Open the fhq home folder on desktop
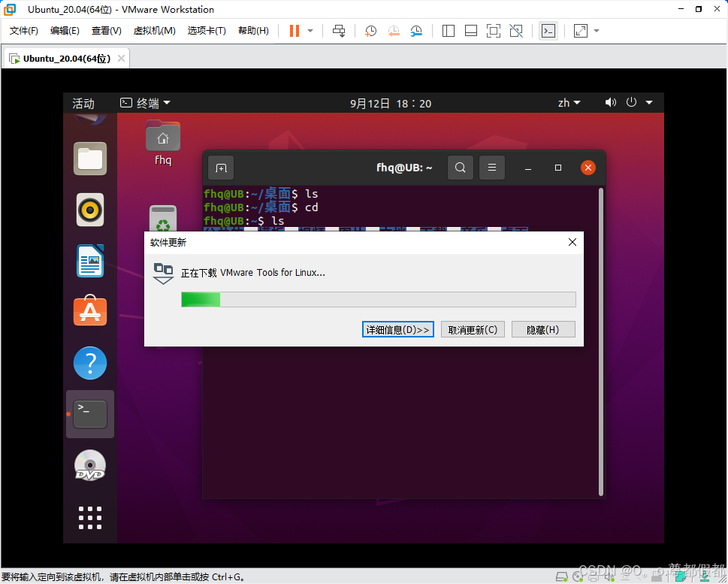 163,143
